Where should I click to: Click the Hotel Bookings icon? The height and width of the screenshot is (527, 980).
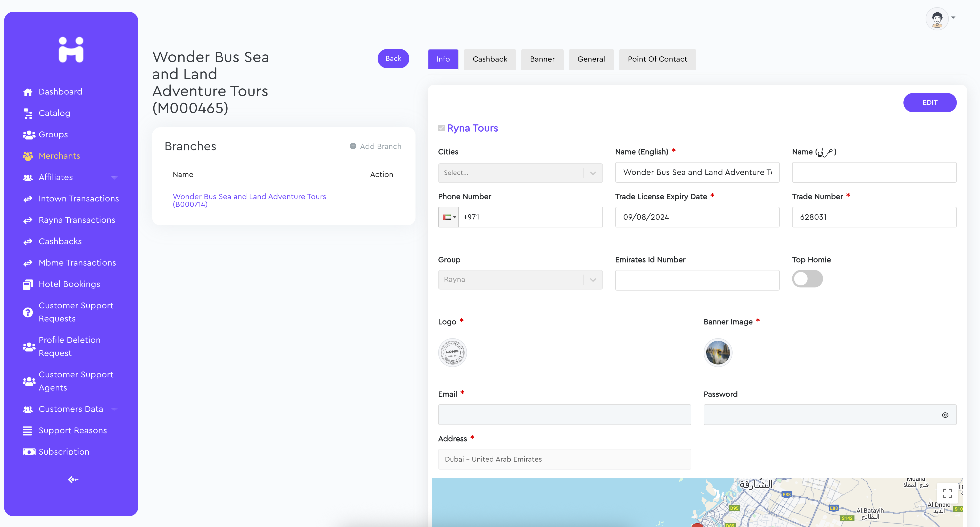pyautogui.click(x=27, y=284)
